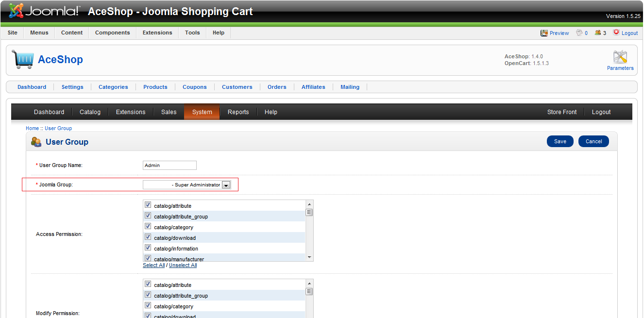Click the Parameters label link

(620, 68)
